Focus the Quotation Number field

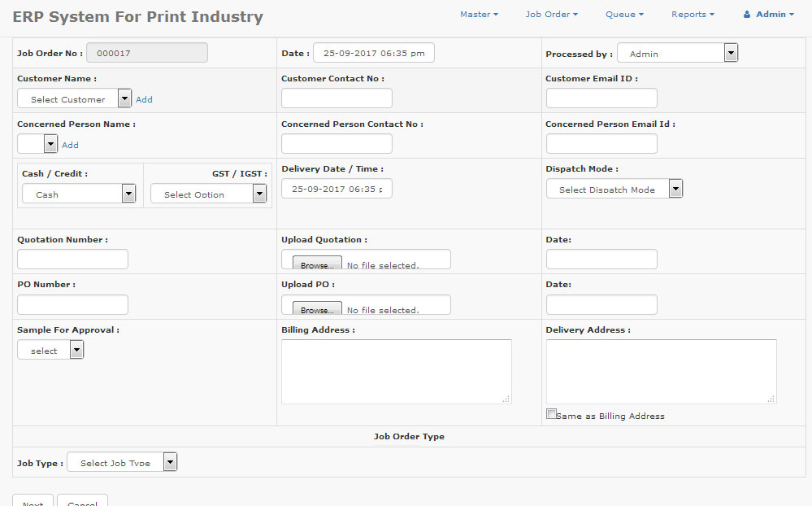[72, 260]
